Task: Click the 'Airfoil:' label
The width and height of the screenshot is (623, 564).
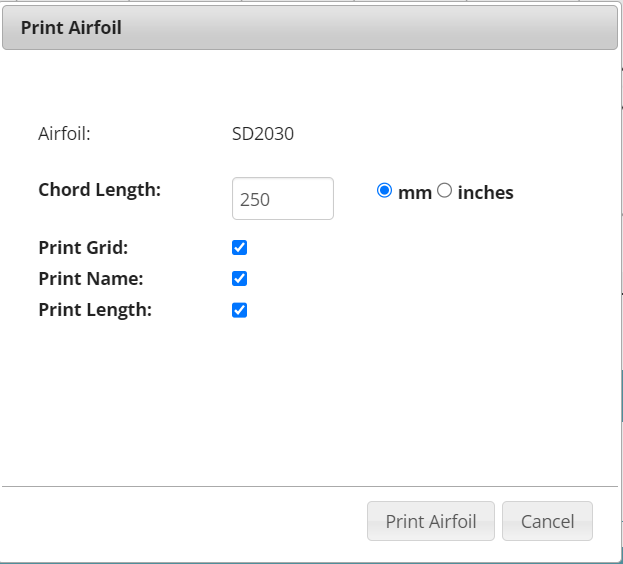Action: 64,134
